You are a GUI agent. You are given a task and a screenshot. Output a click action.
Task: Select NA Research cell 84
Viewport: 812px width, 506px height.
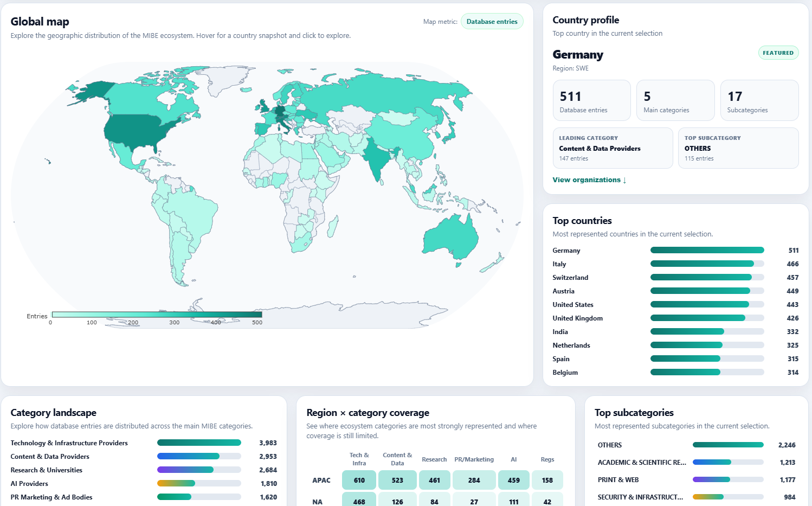click(435, 499)
